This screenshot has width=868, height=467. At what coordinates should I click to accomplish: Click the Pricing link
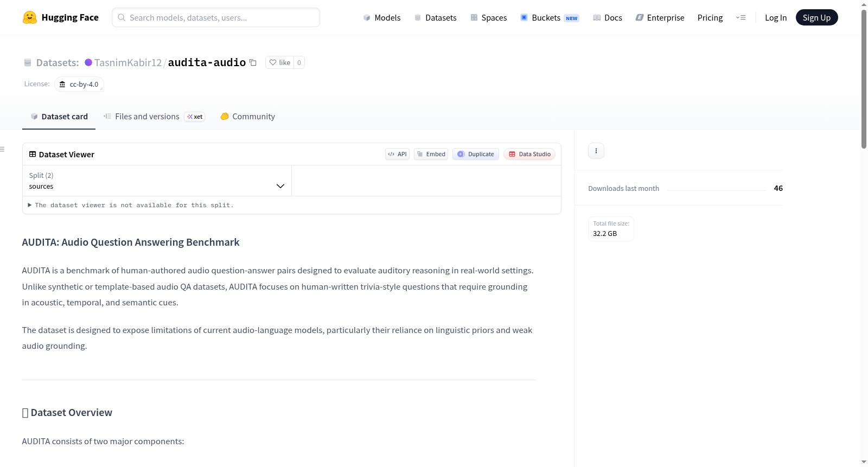pos(710,17)
